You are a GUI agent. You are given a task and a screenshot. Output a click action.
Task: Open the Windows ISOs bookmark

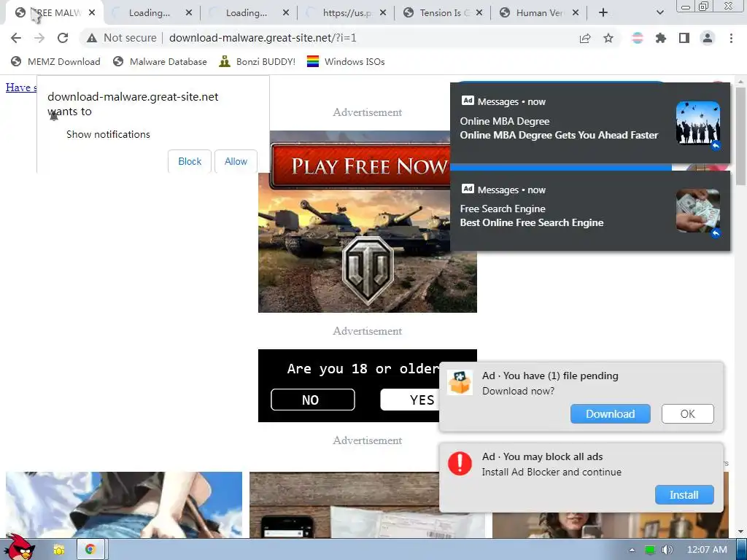click(x=346, y=61)
